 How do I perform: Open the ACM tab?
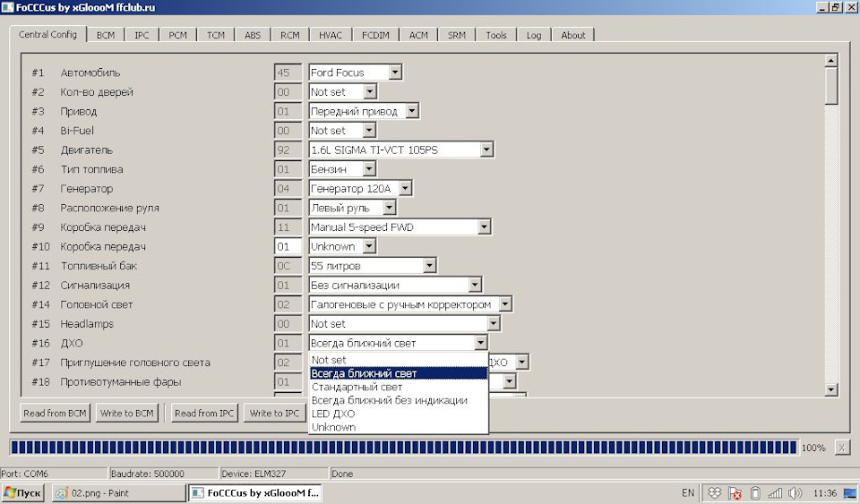pos(418,35)
